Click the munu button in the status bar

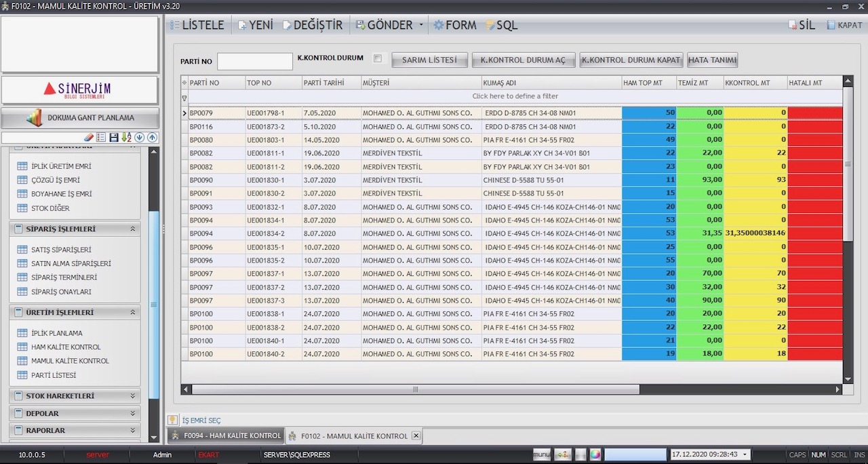[x=542, y=455]
